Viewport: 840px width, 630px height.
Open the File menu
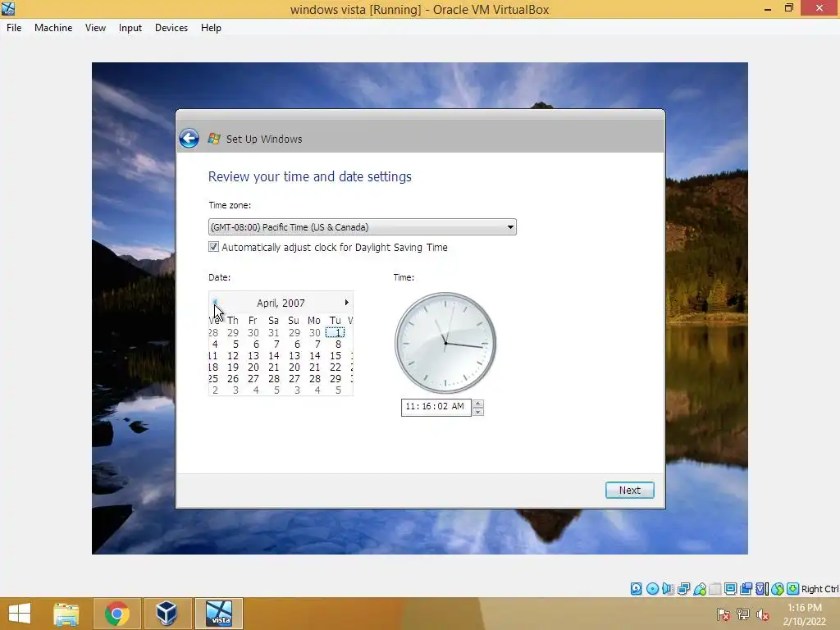[x=14, y=28]
